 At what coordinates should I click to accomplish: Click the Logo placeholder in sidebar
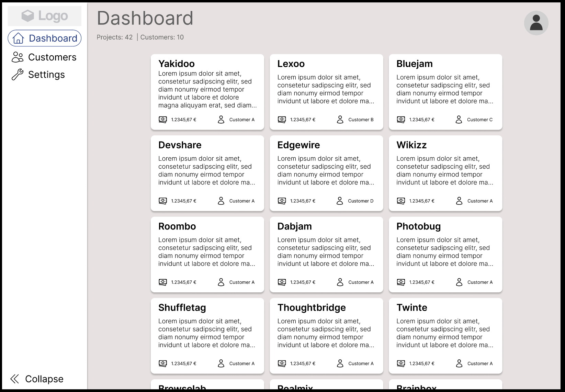(x=45, y=16)
